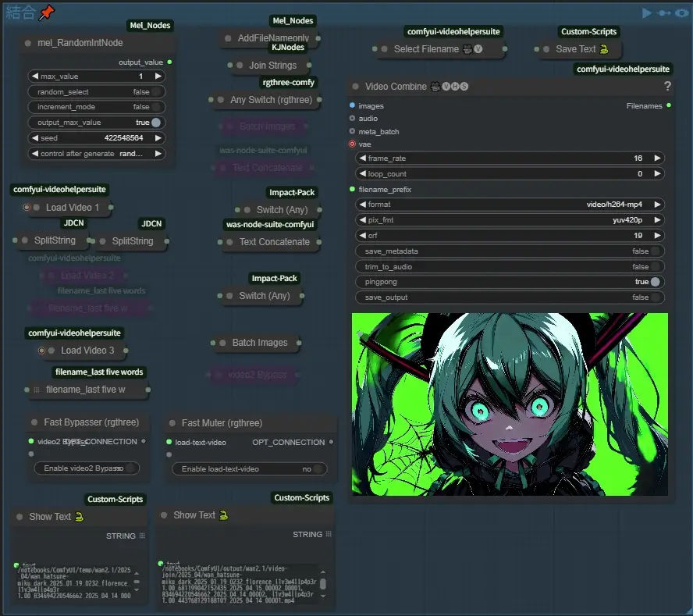
Task: Toggle group mute with the eye icon
Action: (682, 12)
